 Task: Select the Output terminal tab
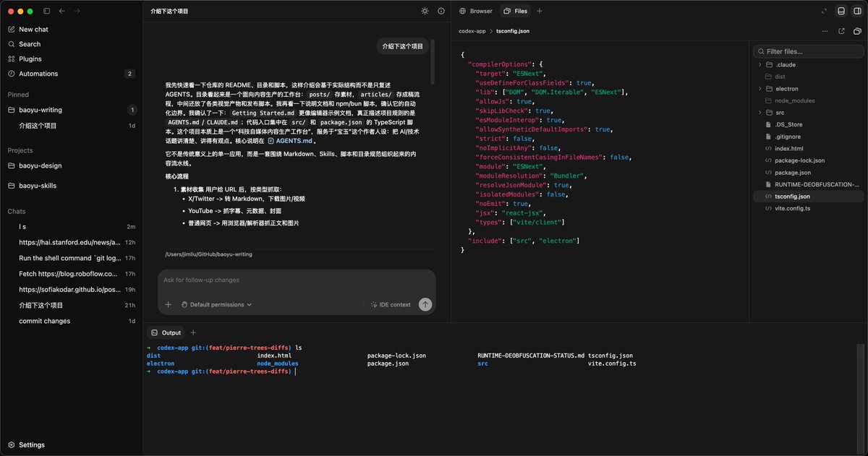(166, 332)
